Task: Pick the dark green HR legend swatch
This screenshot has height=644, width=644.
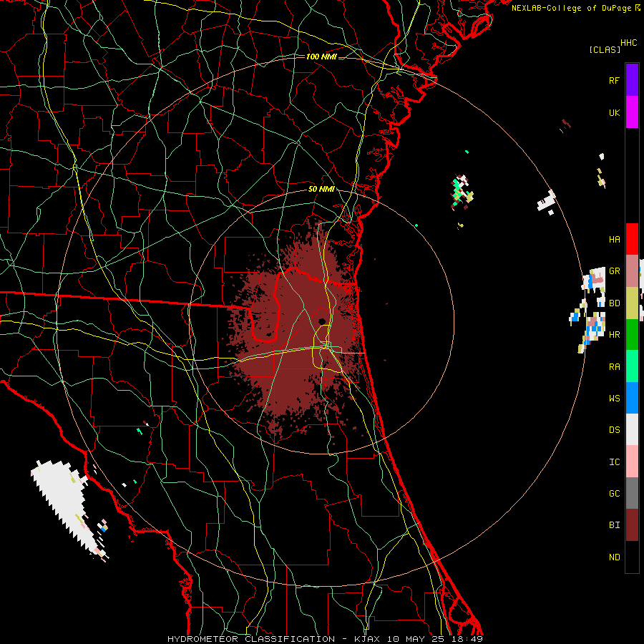Action: pos(632,334)
